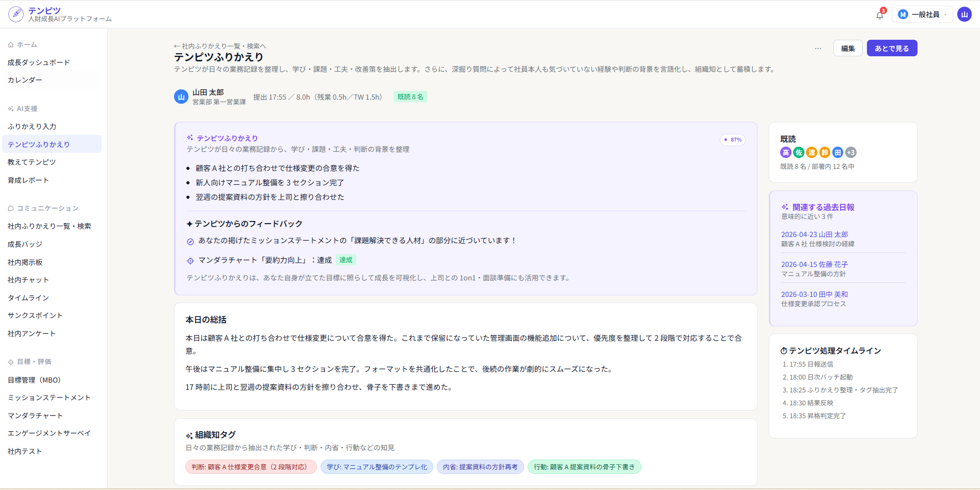The height and width of the screenshot is (490, 980).
Task: Select テンピツふりかえり sidebar item
Action: (x=52, y=144)
